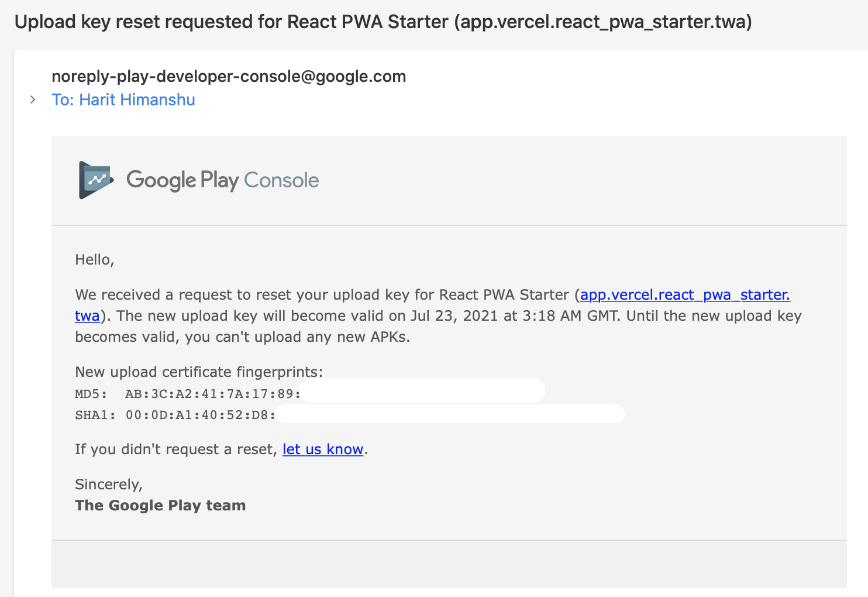Click the redacted MD5 fingerprint area
Viewport: 868px width, 597px height.
[422, 390]
